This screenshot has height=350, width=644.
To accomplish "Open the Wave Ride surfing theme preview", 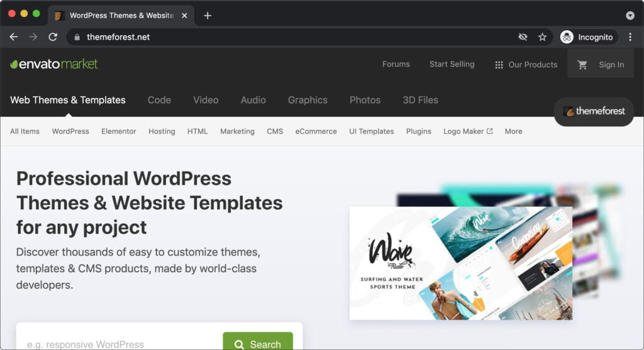I will coord(461,263).
